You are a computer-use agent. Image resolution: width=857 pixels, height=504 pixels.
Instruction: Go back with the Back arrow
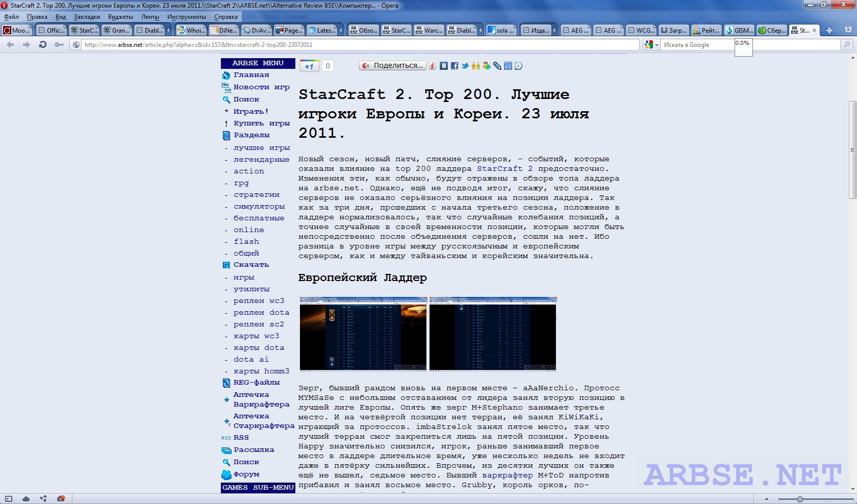(10, 45)
